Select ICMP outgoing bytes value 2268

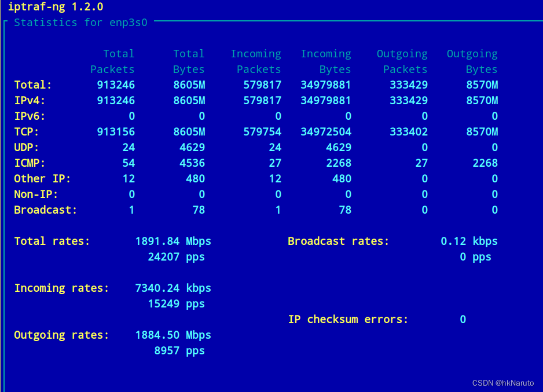[x=485, y=163]
